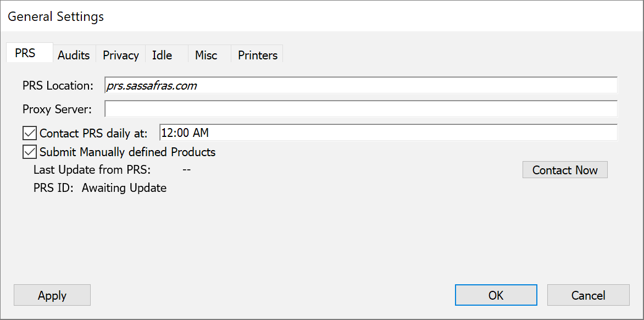Click the Last Update from PRS label
The width and height of the screenshot is (644, 320).
pyautogui.click(x=92, y=170)
